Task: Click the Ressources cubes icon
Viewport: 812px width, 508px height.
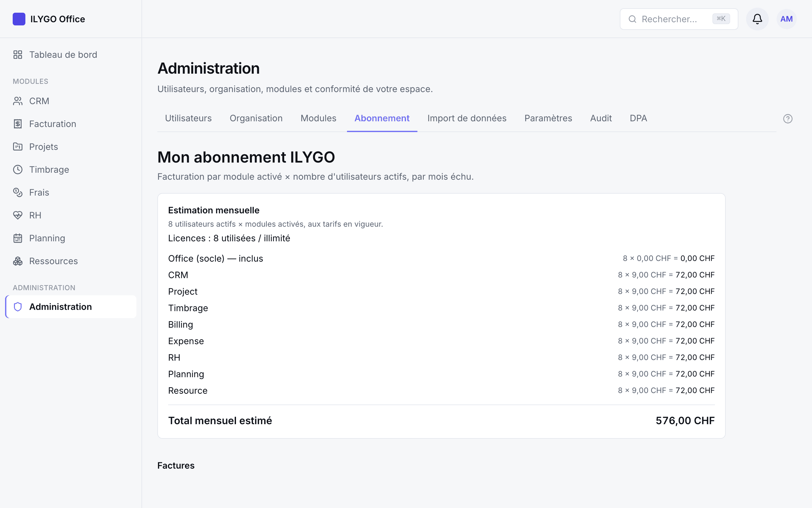Action: 18,261
